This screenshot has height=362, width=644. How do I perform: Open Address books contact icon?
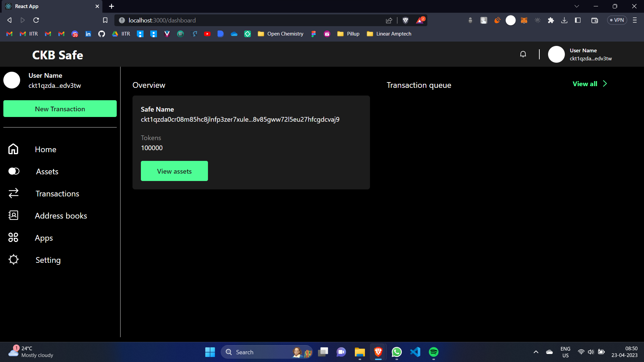click(13, 215)
